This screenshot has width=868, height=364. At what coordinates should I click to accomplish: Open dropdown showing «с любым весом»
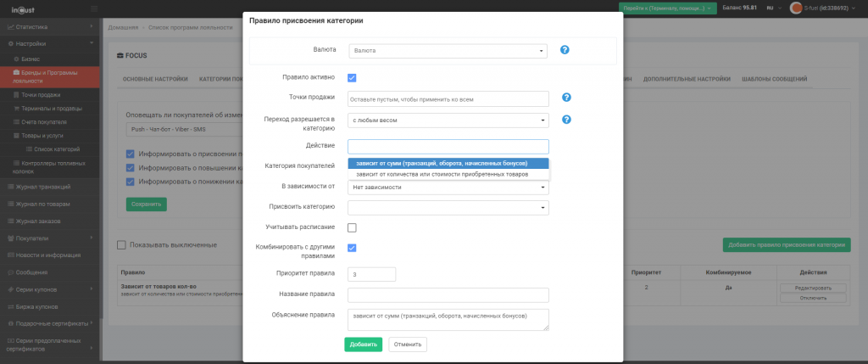(448, 120)
